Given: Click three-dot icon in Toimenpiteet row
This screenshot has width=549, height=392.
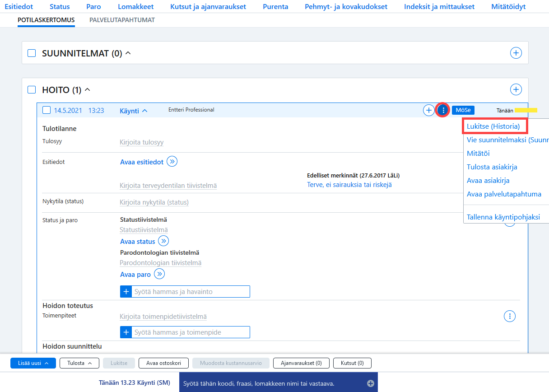Looking at the screenshot, I should 509,316.
